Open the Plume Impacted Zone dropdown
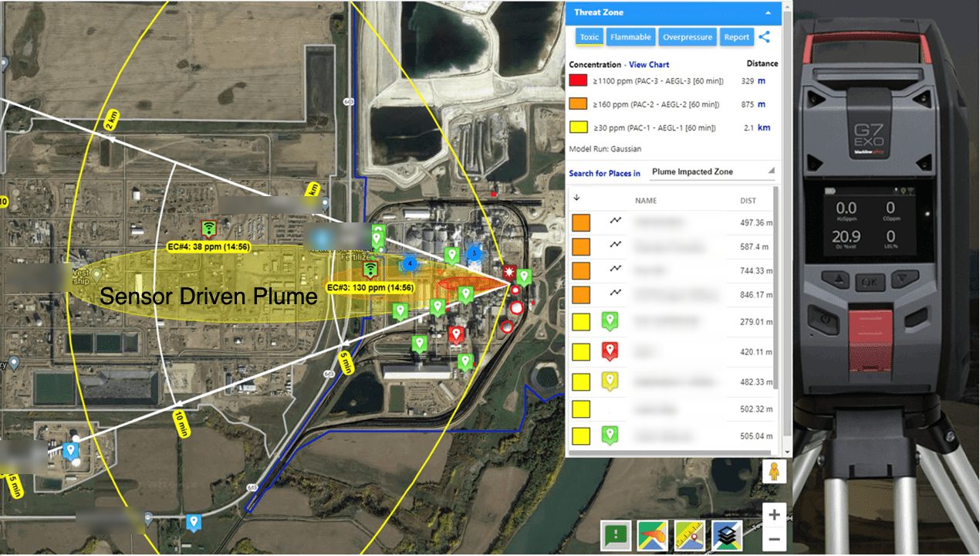 (x=712, y=172)
